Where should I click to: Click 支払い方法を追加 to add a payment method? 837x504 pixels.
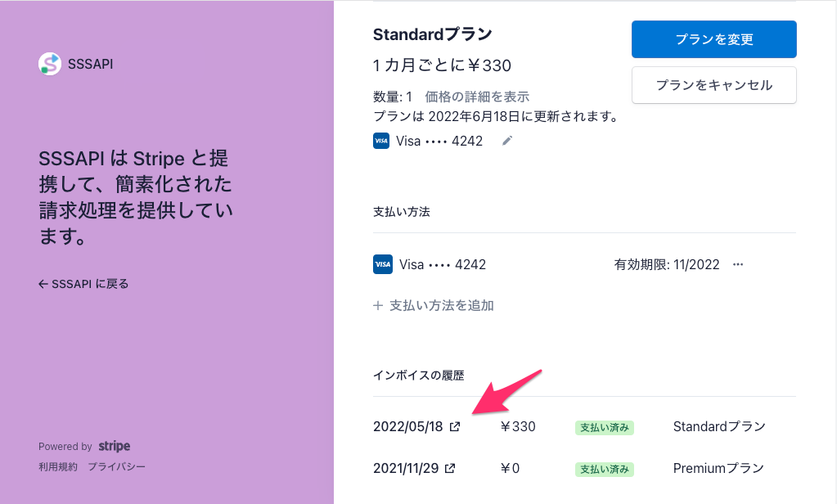click(x=441, y=305)
